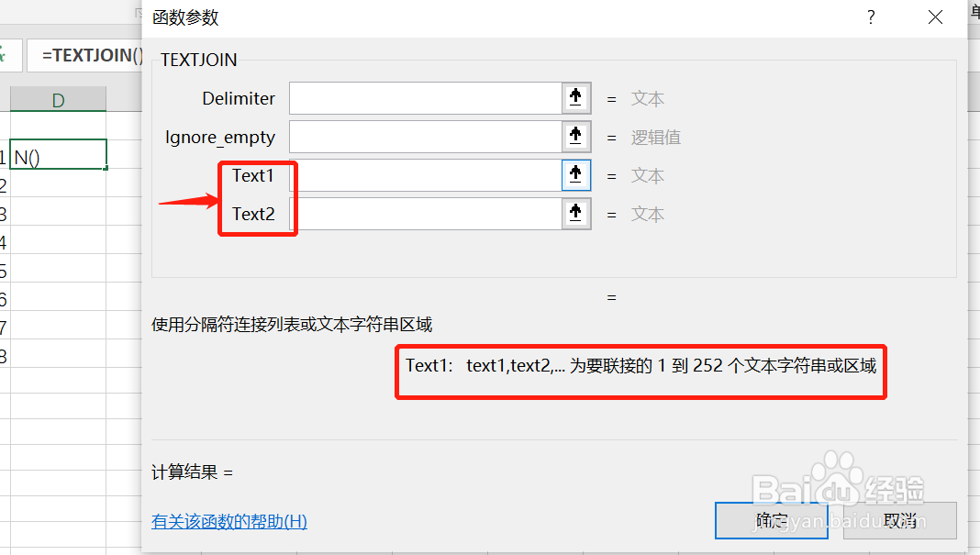Click the 函数参数 dialog title
Viewport: 980px width, 555px height.
point(185,17)
